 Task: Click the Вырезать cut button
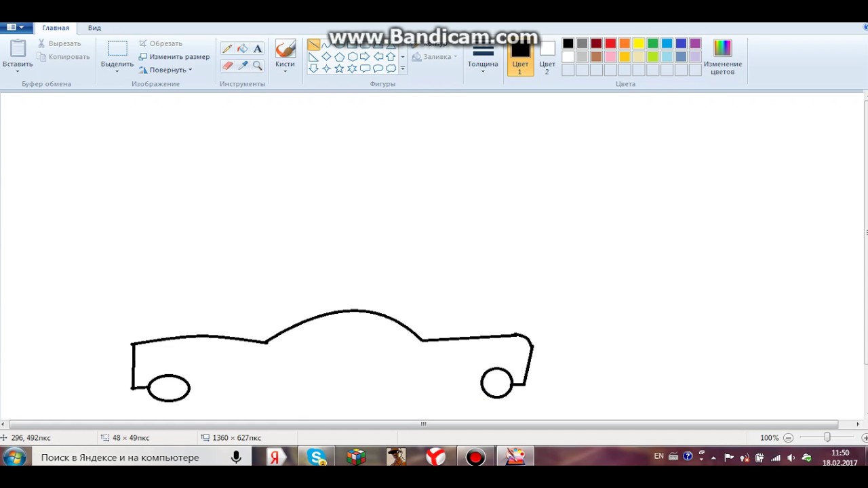(x=59, y=43)
